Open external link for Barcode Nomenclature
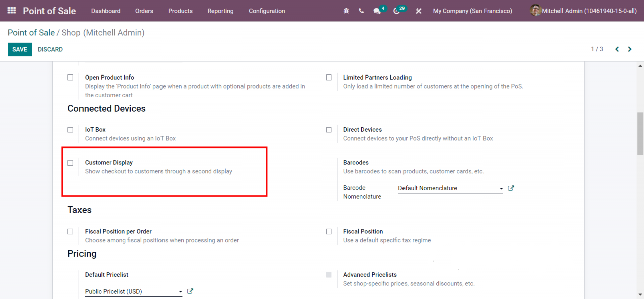 (511, 188)
